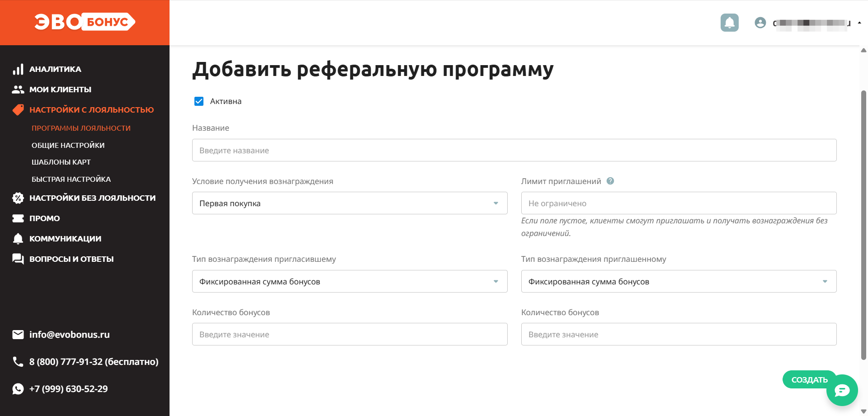The height and width of the screenshot is (416, 868).
Task: Click the Вопросы и ответы chat icon
Action: coord(18,259)
